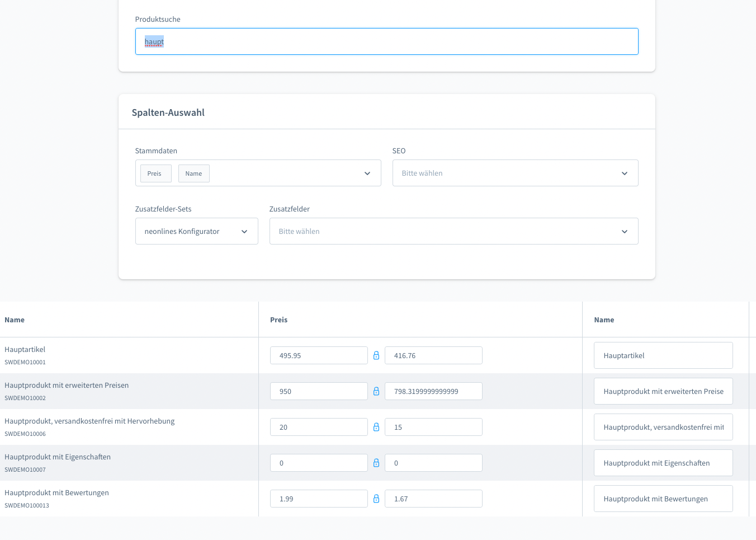This screenshot has width=756, height=540.
Task: Click the lock icon for Hauptprodukt mit Bewertungen
Action: [376, 499]
